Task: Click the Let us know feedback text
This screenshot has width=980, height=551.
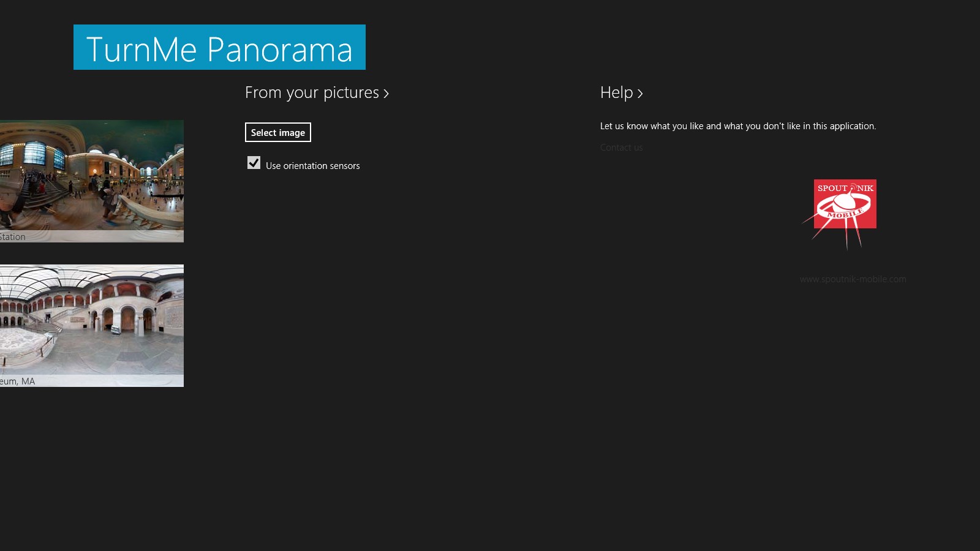Action: click(x=737, y=126)
